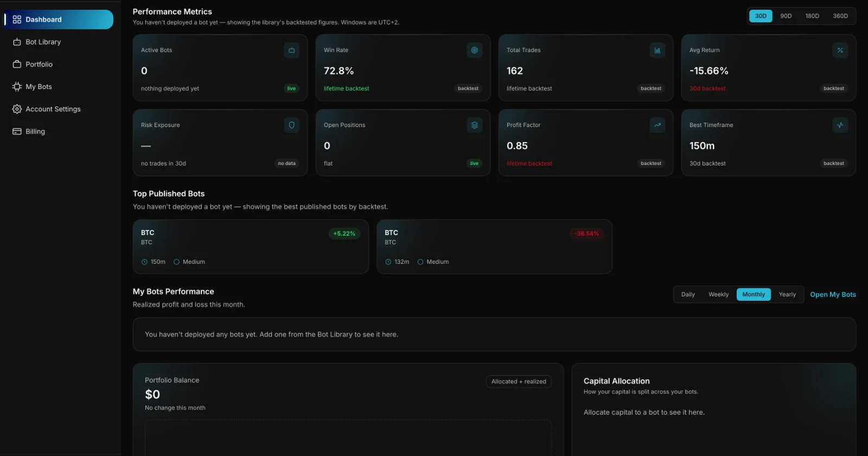Click the no data badge on Risk Exposure

286,163
